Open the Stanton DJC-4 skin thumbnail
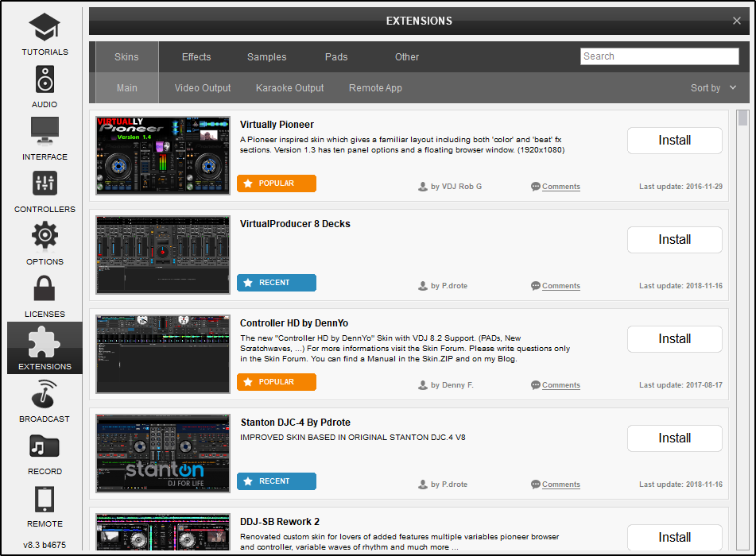 163,454
